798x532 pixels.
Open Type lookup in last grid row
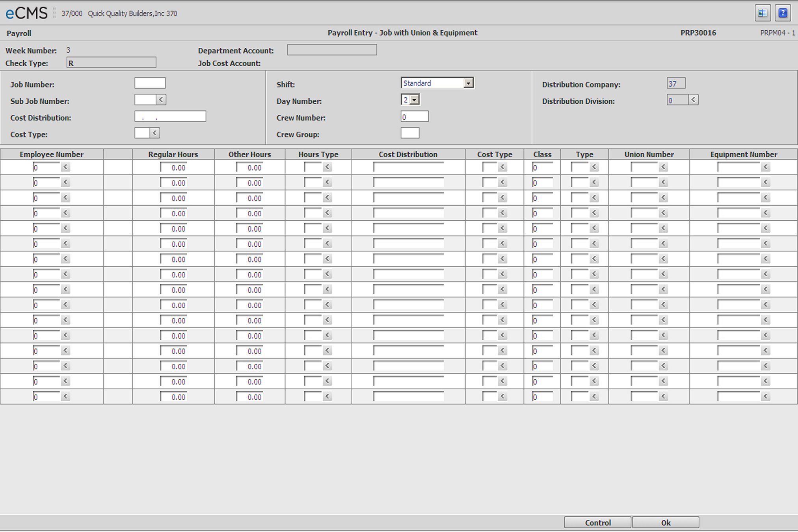[x=594, y=396]
